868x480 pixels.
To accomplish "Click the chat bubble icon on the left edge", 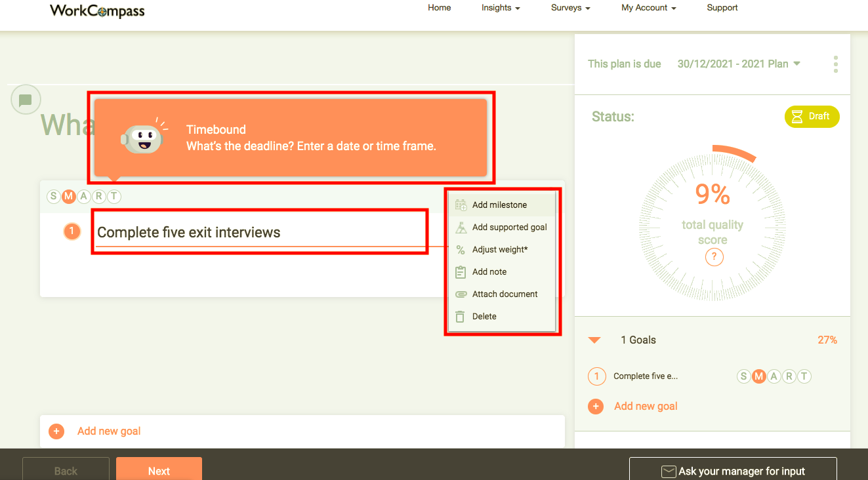I will [x=25, y=99].
